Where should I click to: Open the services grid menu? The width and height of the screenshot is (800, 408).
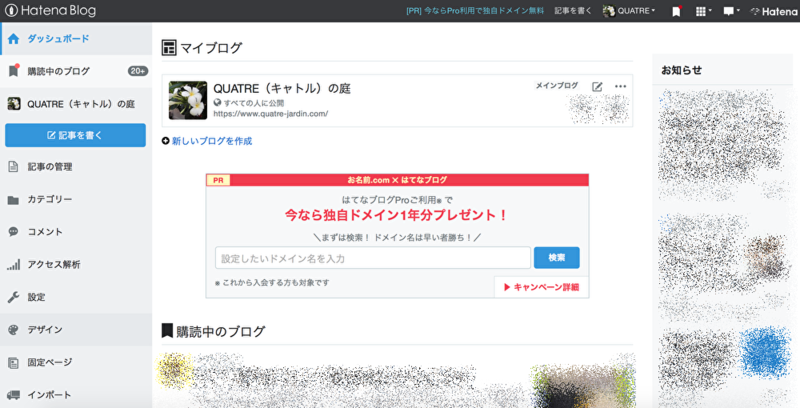coord(704,11)
